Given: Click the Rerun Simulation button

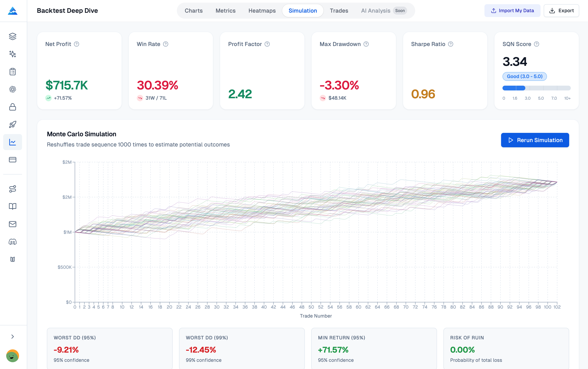Looking at the screenshot, I should [535, 140].
